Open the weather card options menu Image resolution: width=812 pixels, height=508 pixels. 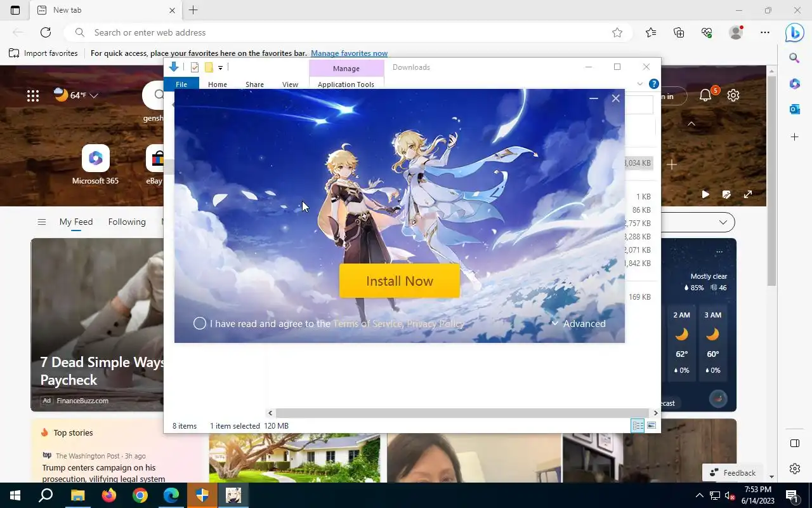[x=719, y=252]
